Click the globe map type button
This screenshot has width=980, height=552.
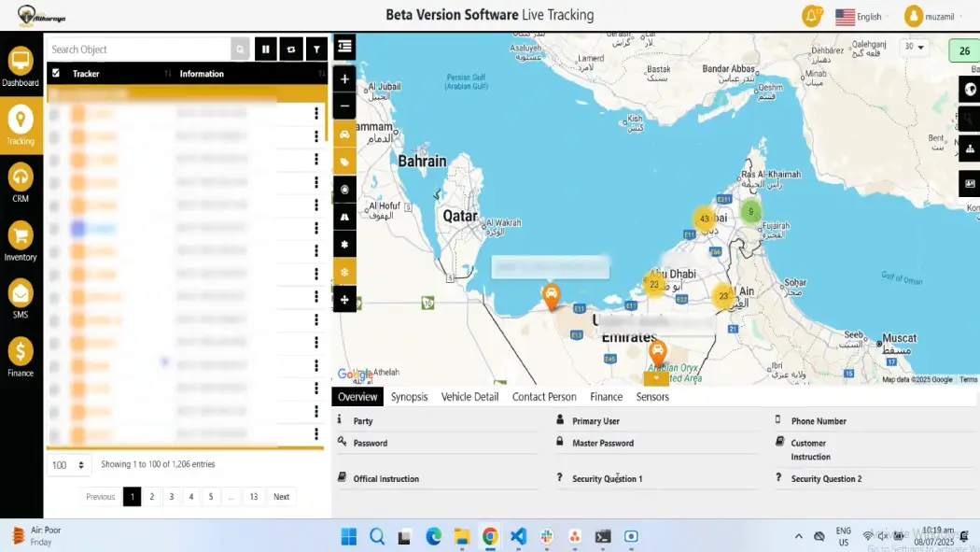[970, 89]
